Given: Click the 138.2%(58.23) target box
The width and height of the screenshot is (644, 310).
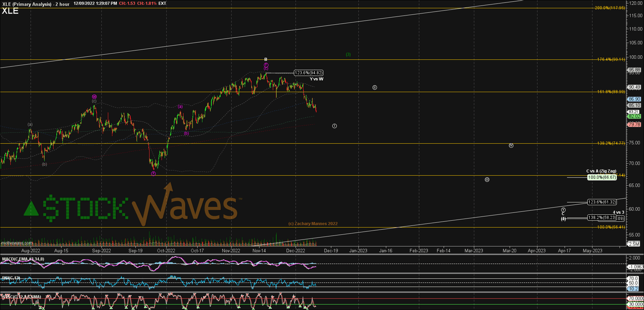Looking at the screenshot, I should [602, 217].
